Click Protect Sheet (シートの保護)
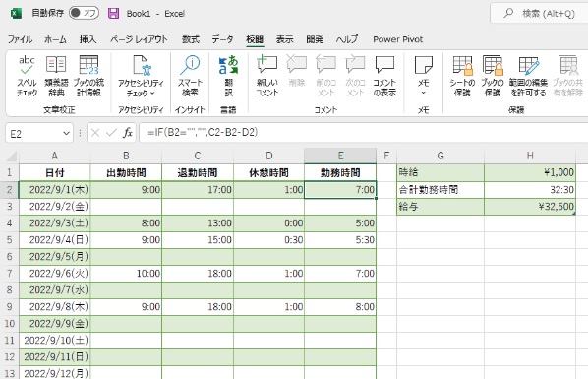The height and width of the screenshot is (379, 588). point(462,76)
